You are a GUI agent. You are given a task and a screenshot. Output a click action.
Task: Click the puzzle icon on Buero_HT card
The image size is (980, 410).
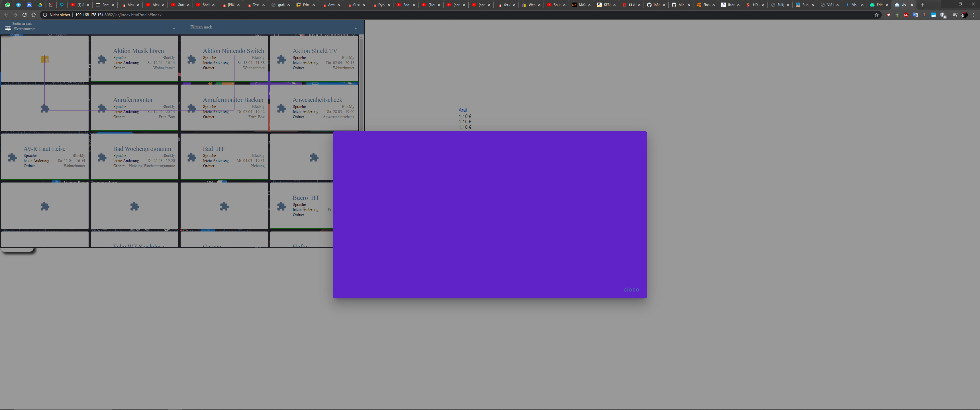281,206
